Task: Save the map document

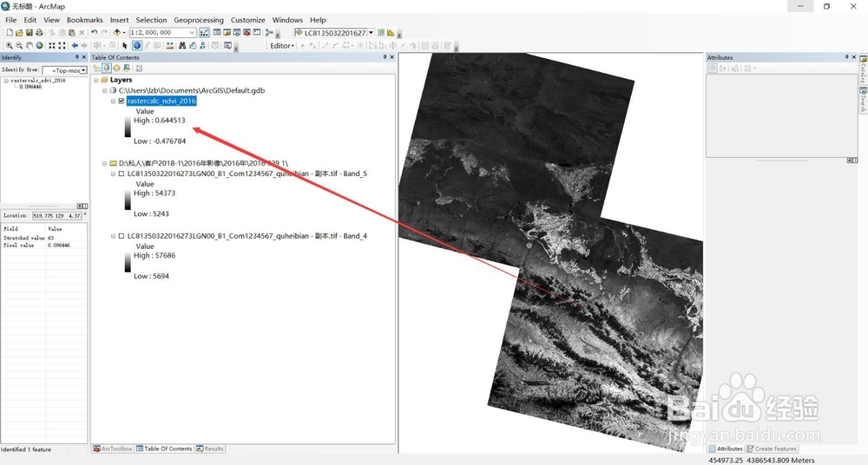Action: 30,33
